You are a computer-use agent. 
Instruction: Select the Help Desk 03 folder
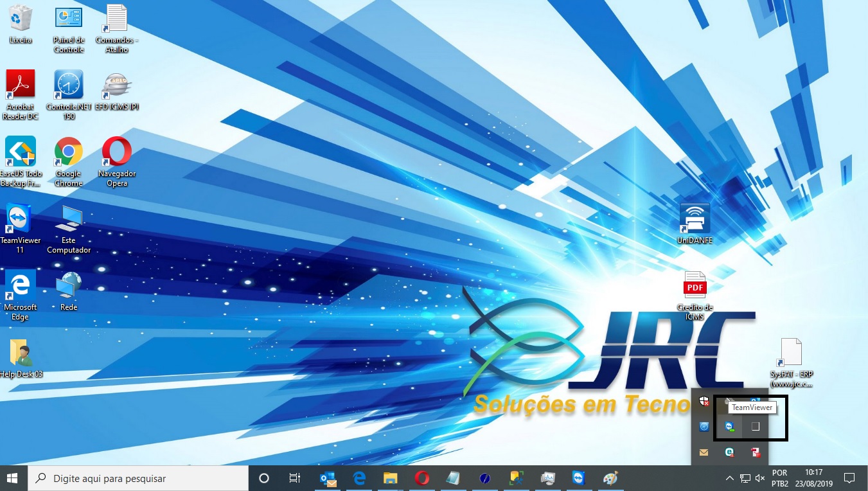pos(21,359)
